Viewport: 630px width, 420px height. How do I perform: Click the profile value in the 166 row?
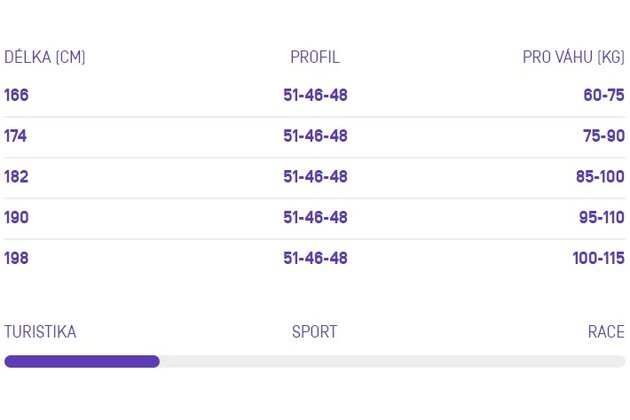[315, 95]
